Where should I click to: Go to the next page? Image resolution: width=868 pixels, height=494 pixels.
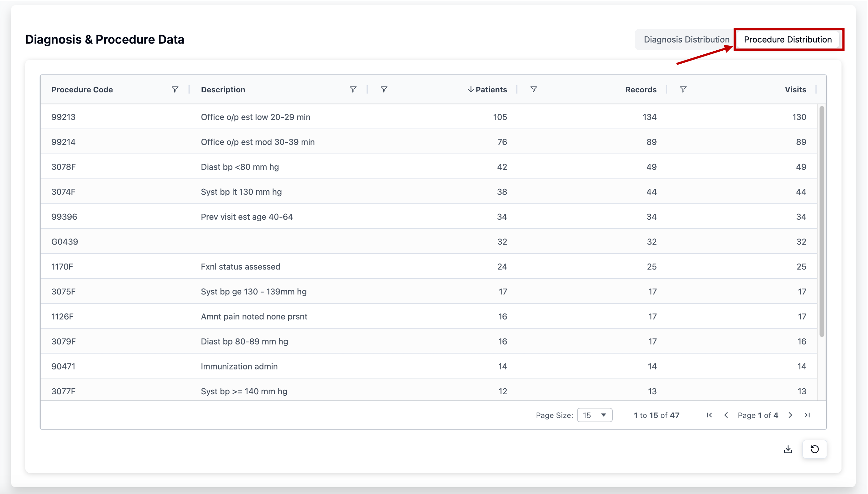790,415
